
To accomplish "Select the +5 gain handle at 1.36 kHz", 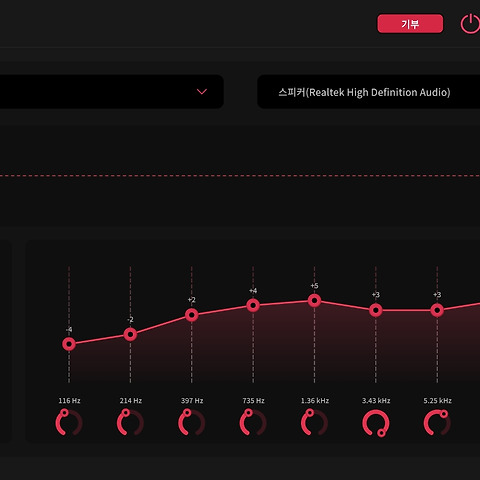I will [x=314, y=301].
